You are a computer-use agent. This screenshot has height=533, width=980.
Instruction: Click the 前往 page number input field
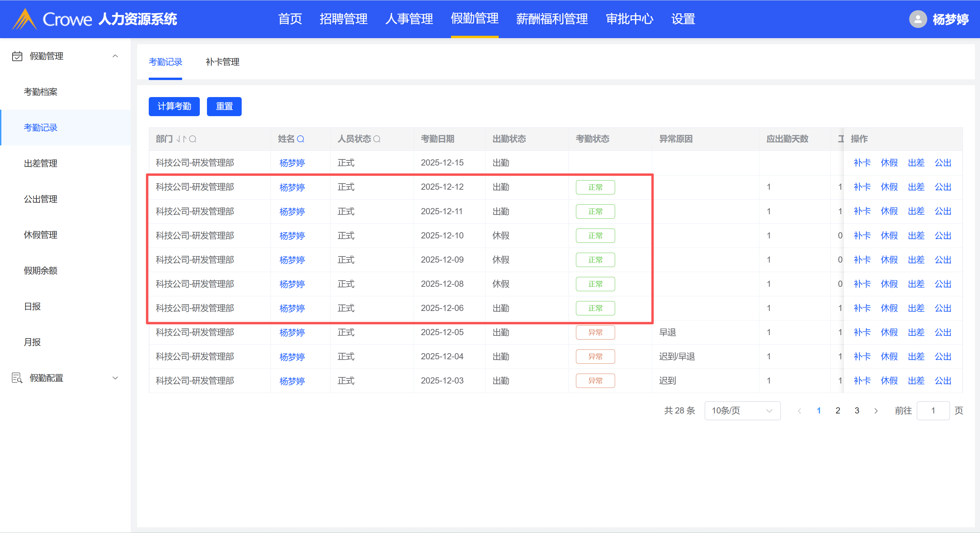point(933,411)
